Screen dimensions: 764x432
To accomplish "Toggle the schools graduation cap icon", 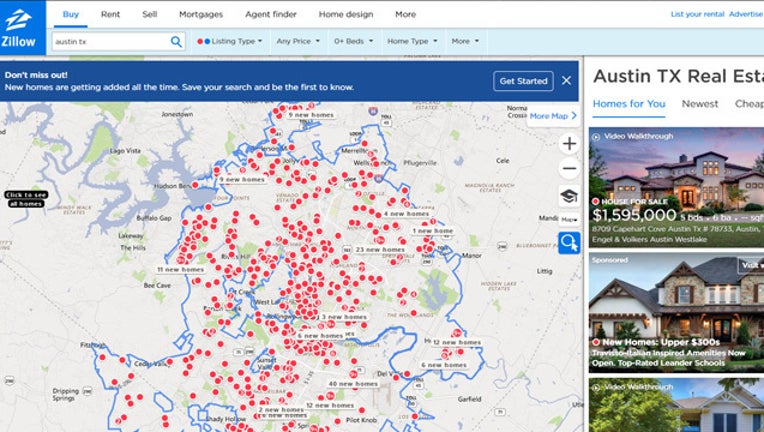I will 569,196.
